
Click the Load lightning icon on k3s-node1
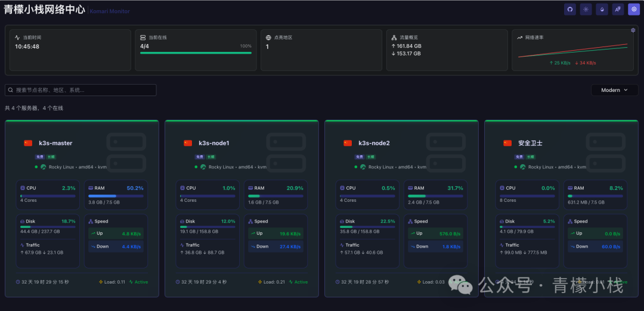tap(261, 282)
